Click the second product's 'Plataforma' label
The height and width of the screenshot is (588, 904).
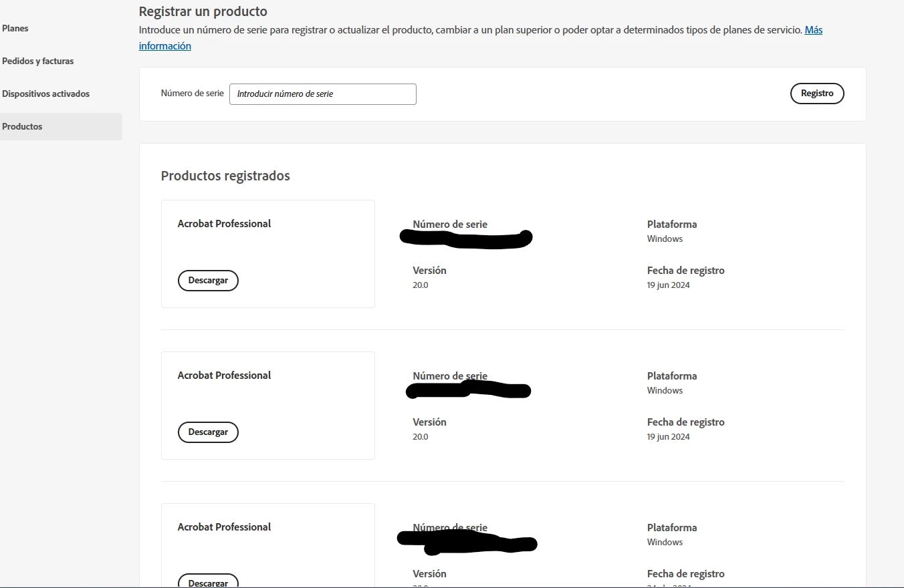(x=672, y=376)
